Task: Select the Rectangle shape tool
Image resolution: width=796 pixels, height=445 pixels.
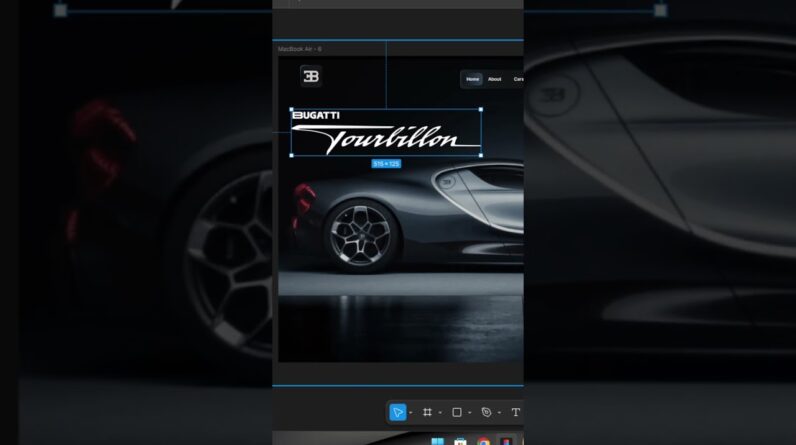Action: pos(457,412)
